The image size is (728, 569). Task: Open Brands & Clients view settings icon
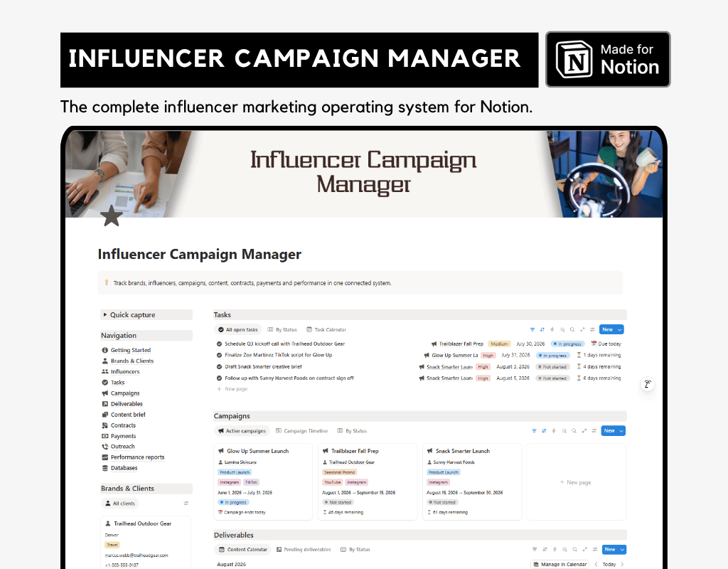coord(186,504)
